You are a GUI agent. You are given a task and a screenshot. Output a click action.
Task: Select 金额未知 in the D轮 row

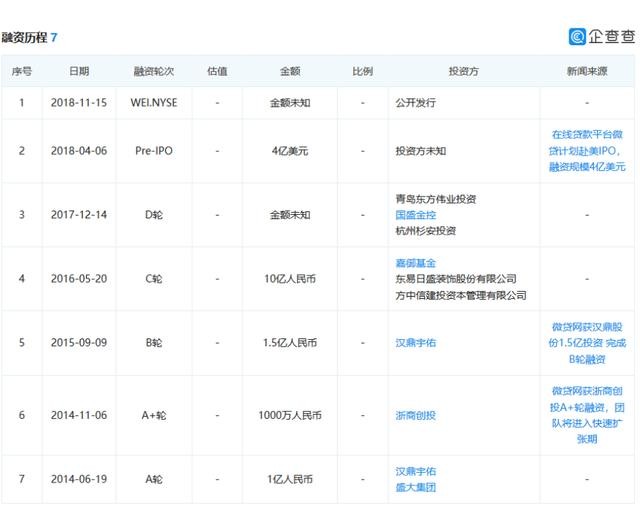tap(290, 215)
